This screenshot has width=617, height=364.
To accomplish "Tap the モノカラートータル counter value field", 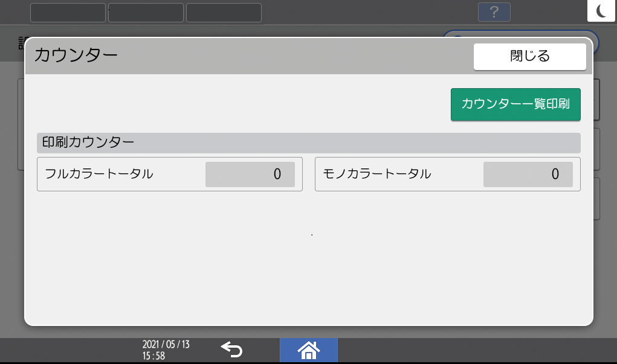I will pyautogui.click(x=528, y=174).
